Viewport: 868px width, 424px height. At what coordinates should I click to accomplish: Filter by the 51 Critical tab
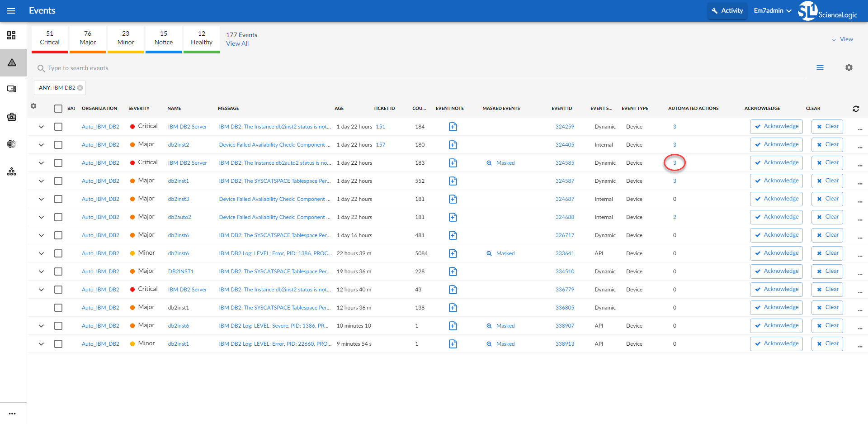50,39
